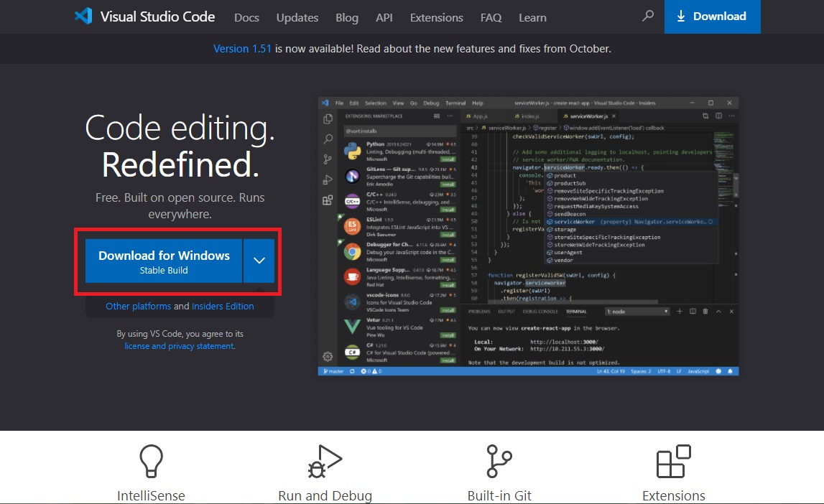Open the Docs nav item

(x=246, y=17)
